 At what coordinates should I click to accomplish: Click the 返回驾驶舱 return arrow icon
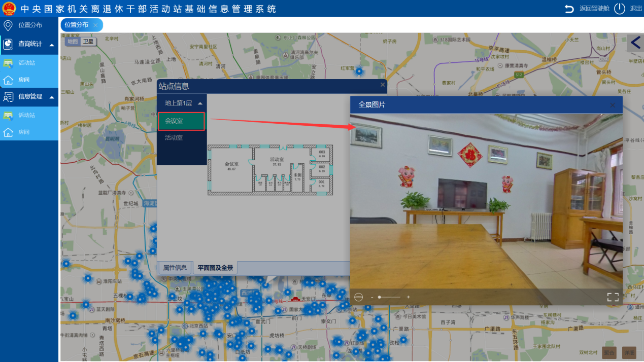(x=569, y=9)
